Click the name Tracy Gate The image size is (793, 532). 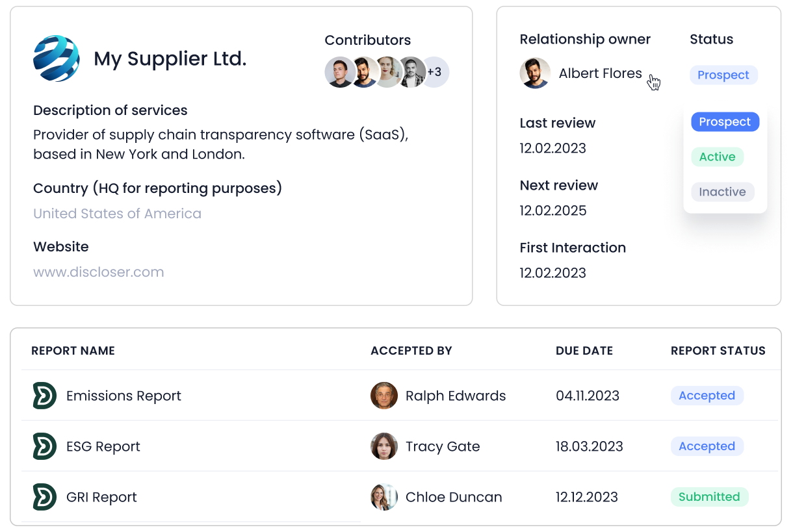click(x=443, y=446)
